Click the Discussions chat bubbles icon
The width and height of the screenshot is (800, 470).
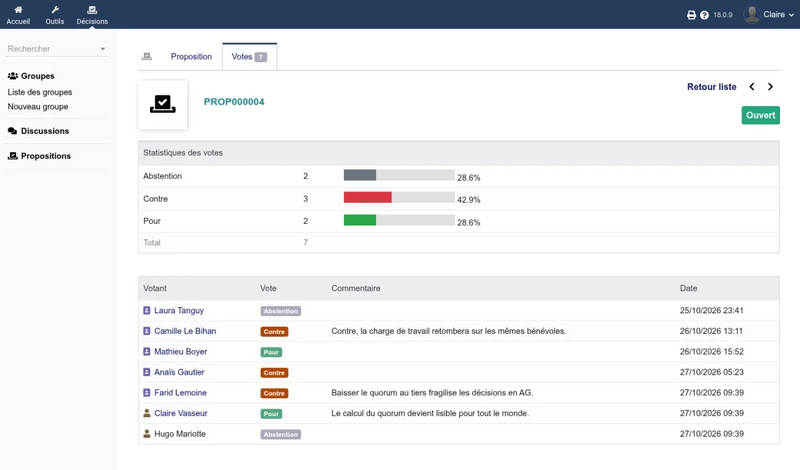(x=13, y=131)
